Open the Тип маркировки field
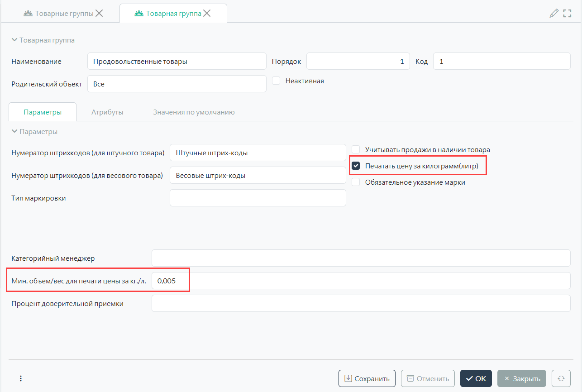Viewport: 582px width, 392px height. [x=258, y=198]
